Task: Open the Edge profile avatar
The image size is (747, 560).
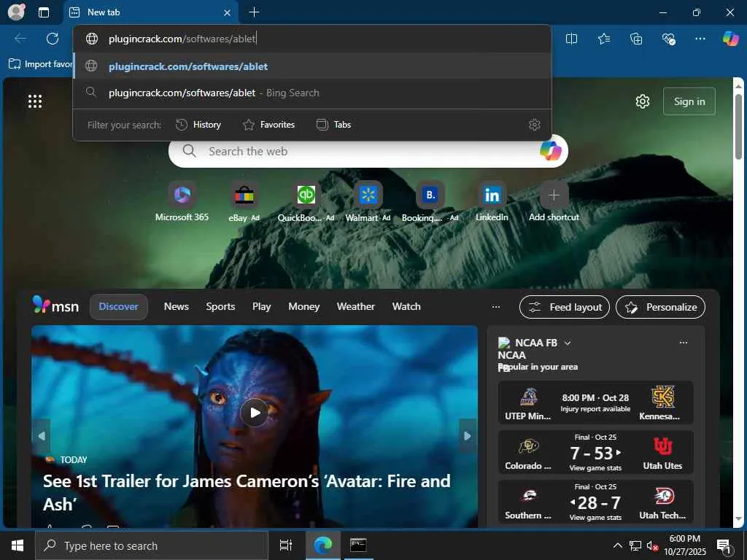Action: pyautogui.click(x=16, y=12)
